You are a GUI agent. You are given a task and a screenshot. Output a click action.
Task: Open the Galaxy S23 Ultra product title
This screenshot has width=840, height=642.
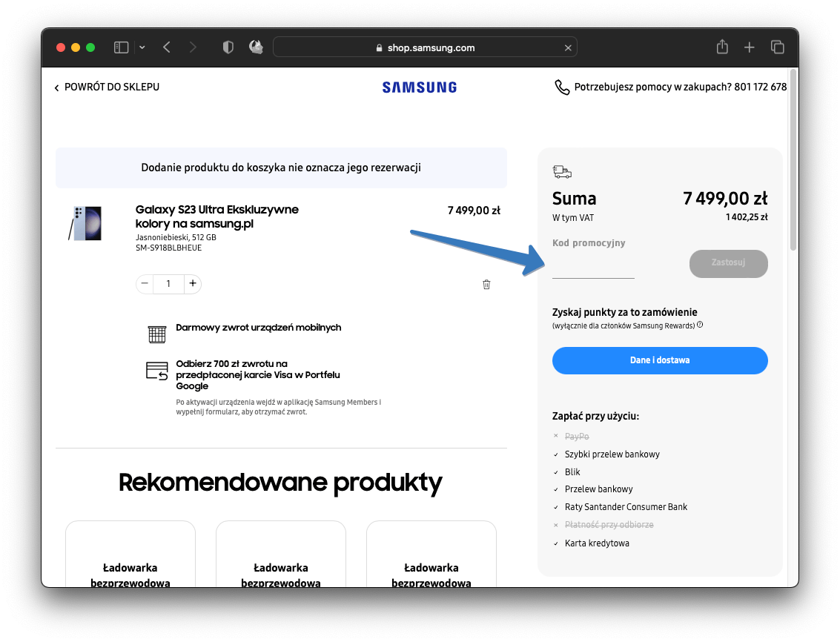[216, 216]
